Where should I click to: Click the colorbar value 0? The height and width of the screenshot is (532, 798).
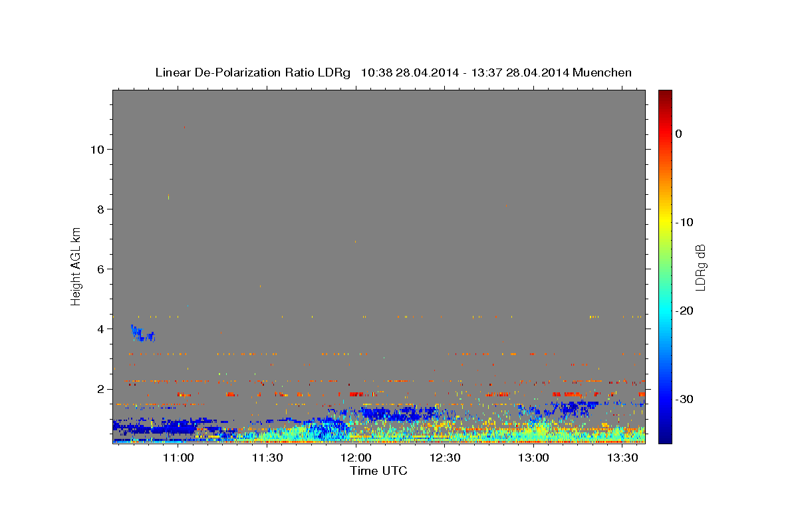pyautogui.click(x=679, y=134)
